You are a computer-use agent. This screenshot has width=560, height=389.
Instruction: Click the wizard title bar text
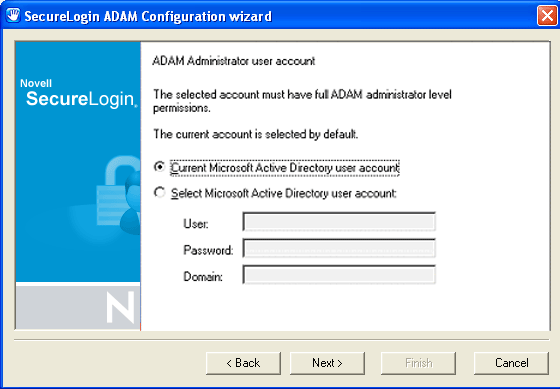point(148,16)
